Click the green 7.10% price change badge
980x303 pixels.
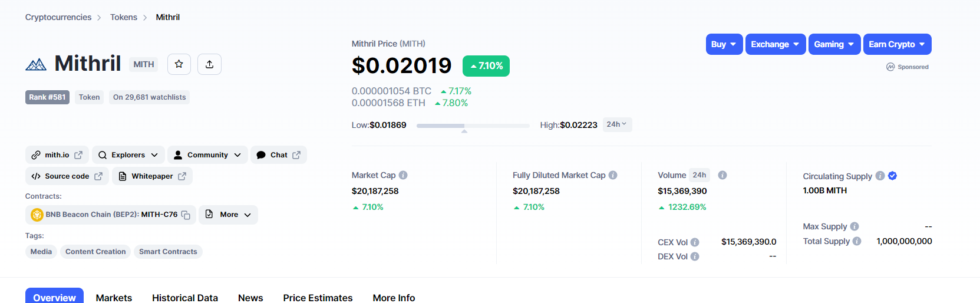click(x=486, y=66)
